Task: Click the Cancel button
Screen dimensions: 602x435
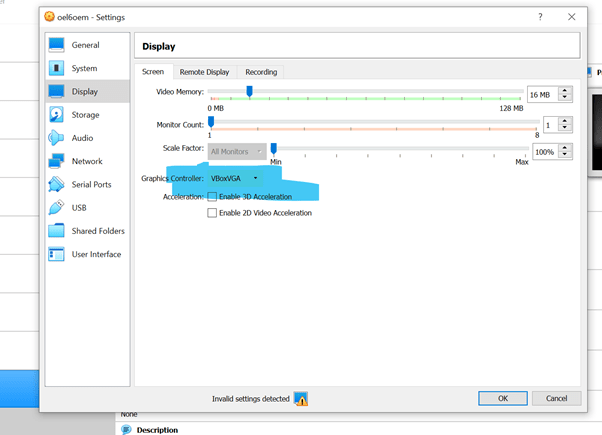Action: point(556,398)
